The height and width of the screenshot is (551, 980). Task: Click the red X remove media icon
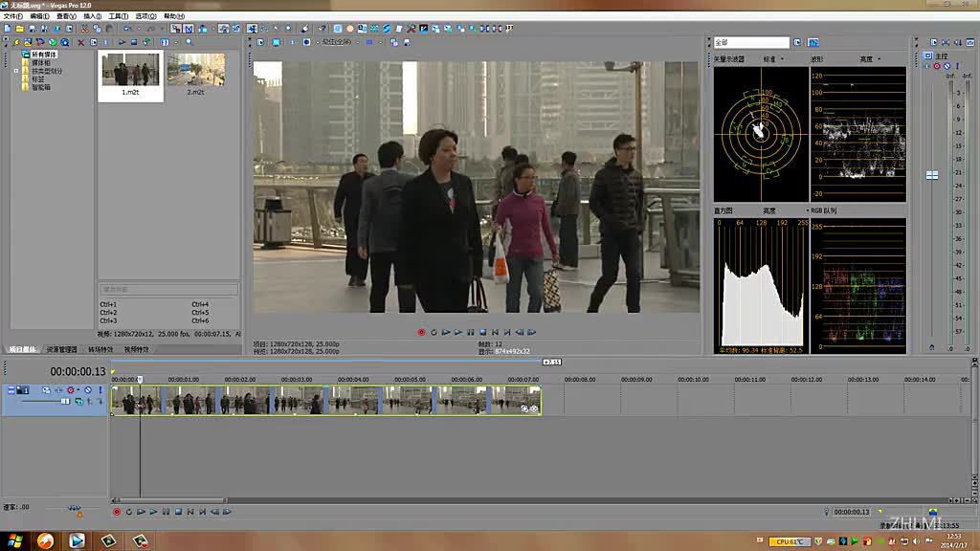click(80, 42)
